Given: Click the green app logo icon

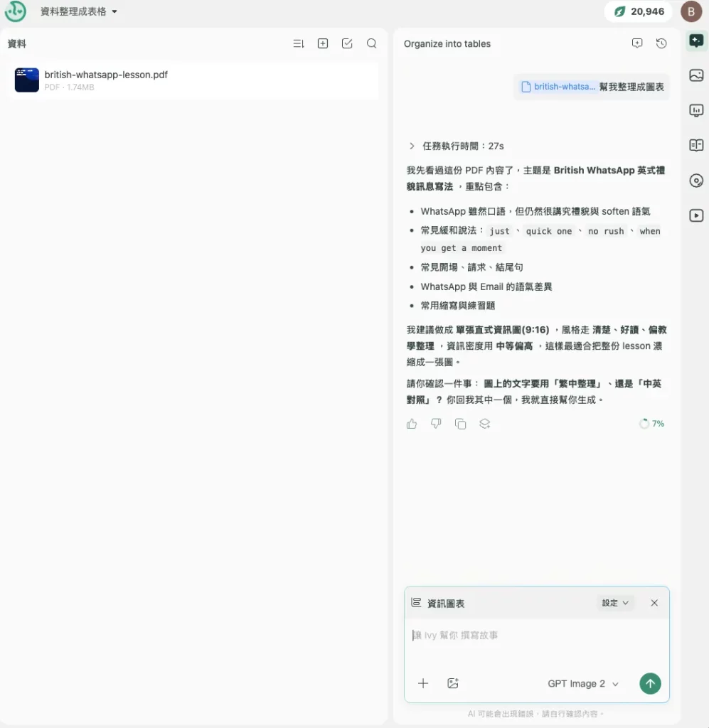Looking at the screenshot, I should 16,11.
